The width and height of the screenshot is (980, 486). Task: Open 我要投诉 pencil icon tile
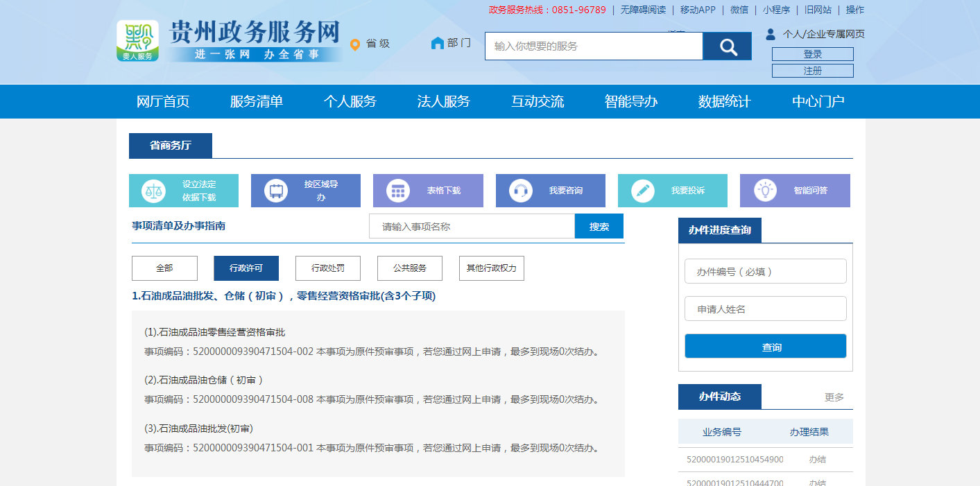[x=643, y=191]
